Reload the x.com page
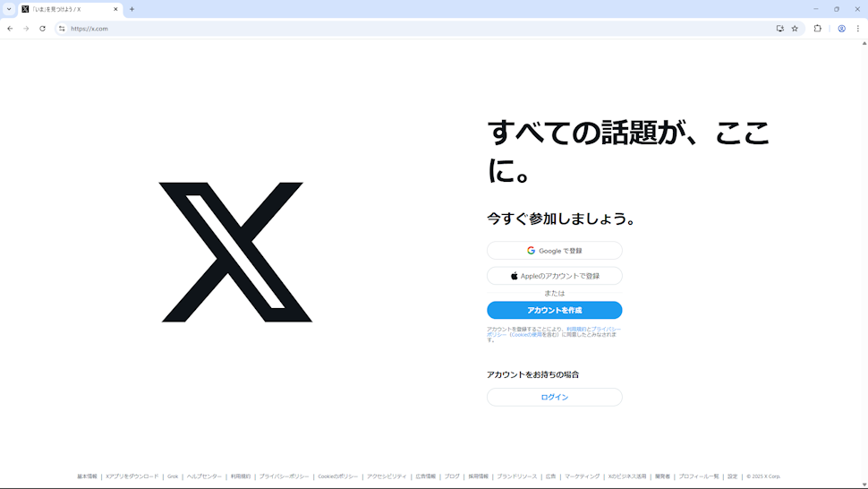The height and width of the screenshot is (489, 868). tap(43, 29)
